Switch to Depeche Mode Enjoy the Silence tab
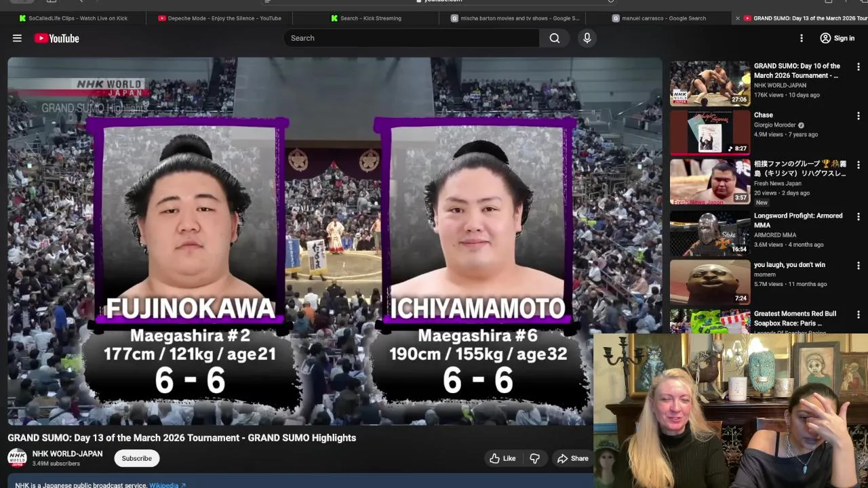This screenshot has height=488, width=868. 220,18
